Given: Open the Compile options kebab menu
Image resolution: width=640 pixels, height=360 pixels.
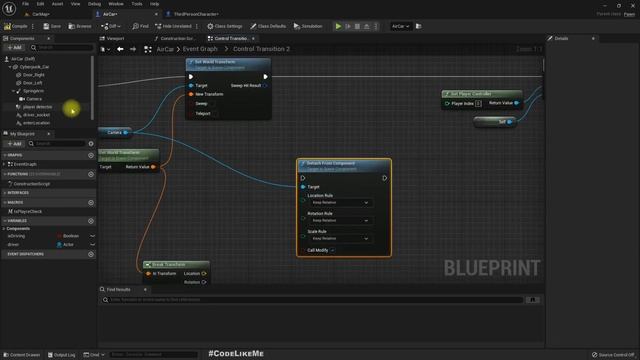Looking at the screenshot, I should (x=33, y=26).
